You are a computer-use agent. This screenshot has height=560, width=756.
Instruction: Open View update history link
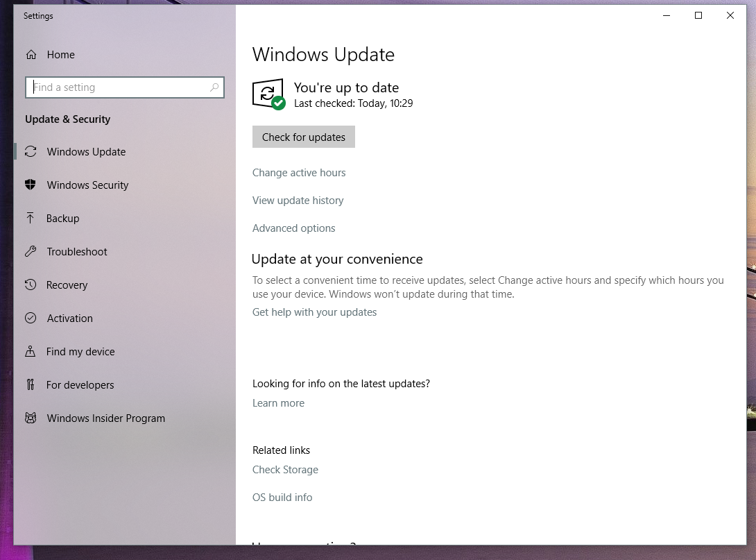[x=298, y=201]
